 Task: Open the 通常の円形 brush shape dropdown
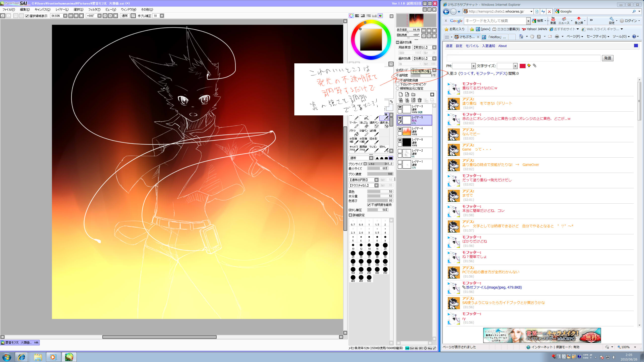tap(376, 180)
